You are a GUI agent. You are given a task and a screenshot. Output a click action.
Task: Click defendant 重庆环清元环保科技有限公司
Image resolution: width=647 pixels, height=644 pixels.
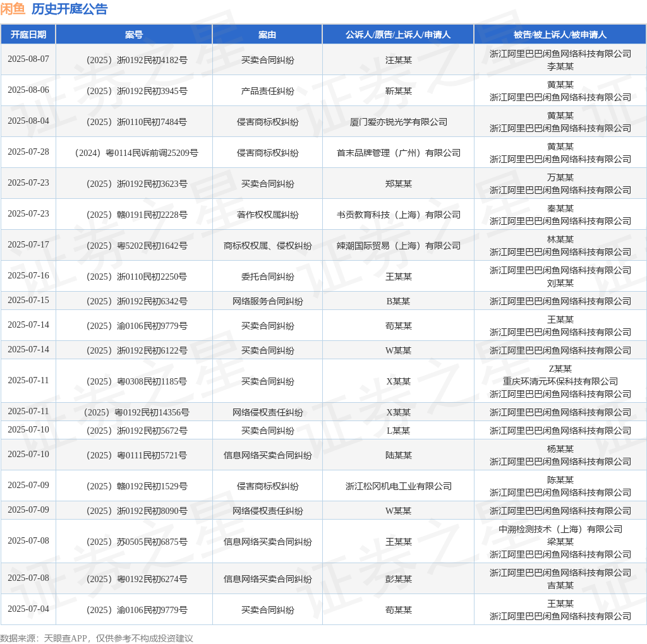pyautogui.click(x=560, y=381)
